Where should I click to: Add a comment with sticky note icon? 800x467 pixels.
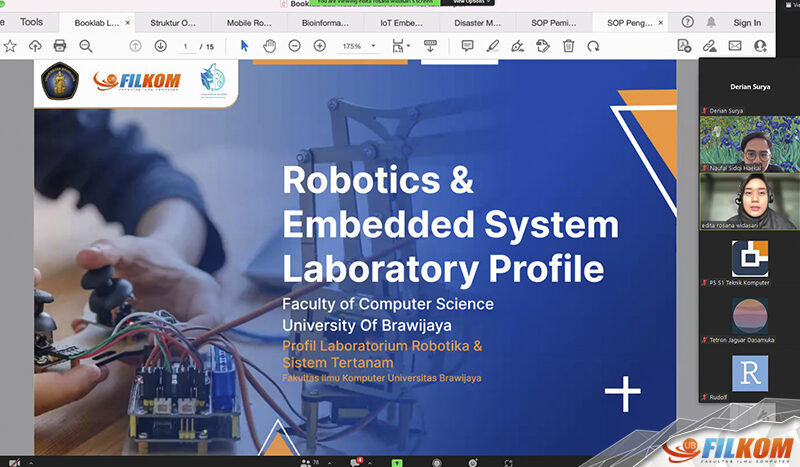[467, 46]
